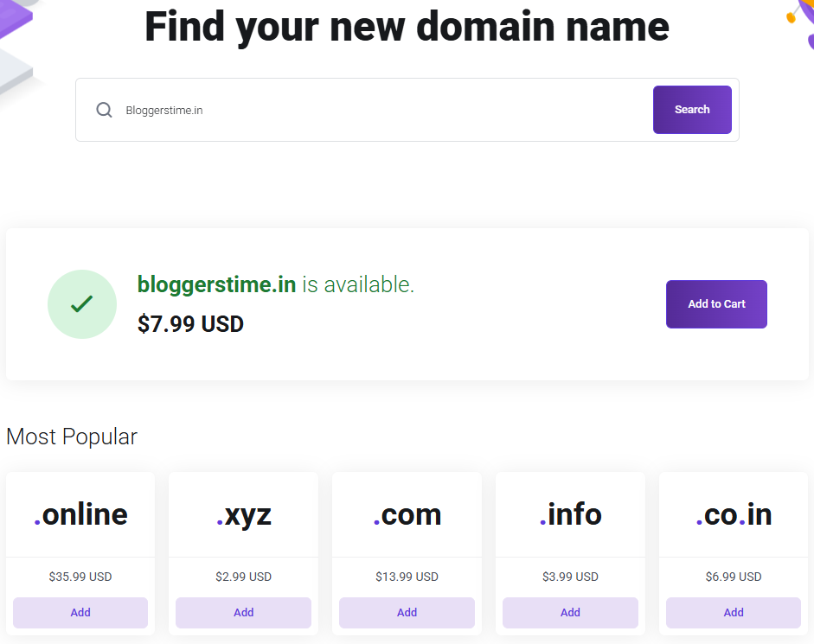Select the .info extension card
This screenshot has height=644, width=814.
click(570, 513)
